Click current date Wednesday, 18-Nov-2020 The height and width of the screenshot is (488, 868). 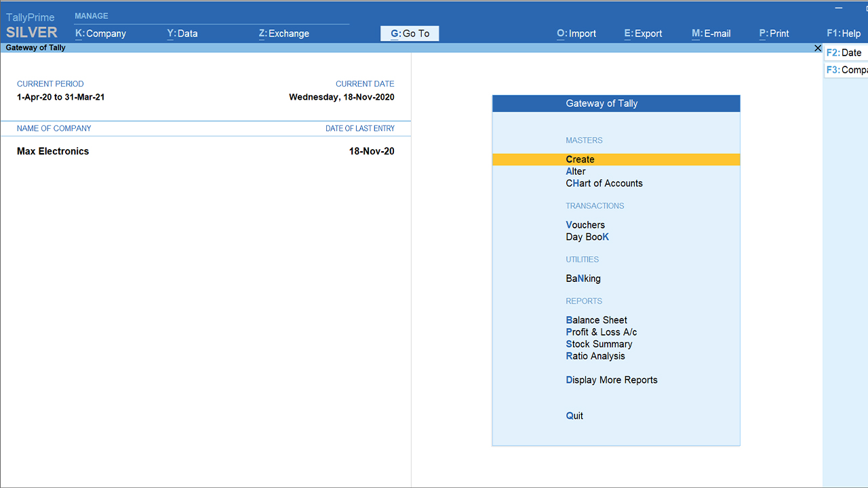(342, 97)
